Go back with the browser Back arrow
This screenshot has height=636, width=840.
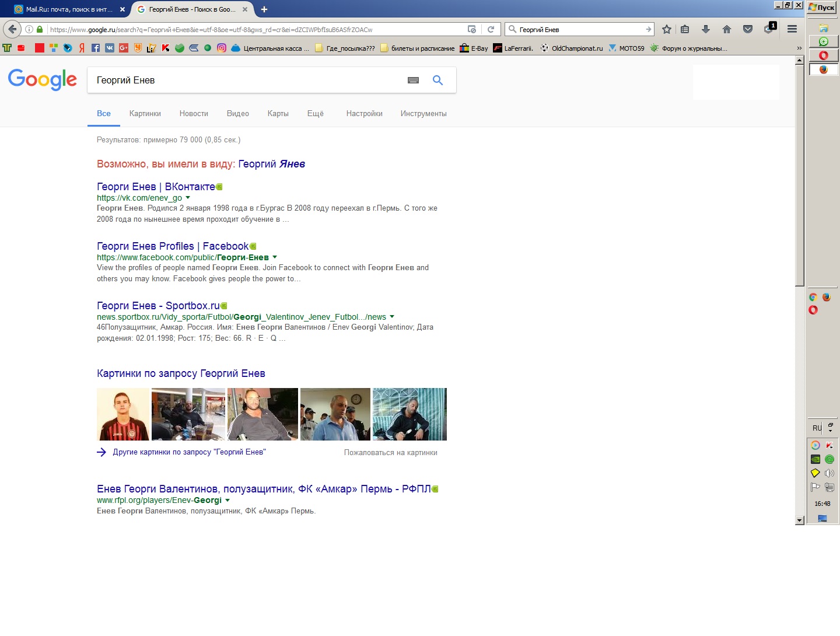click(x=12, y=29)
